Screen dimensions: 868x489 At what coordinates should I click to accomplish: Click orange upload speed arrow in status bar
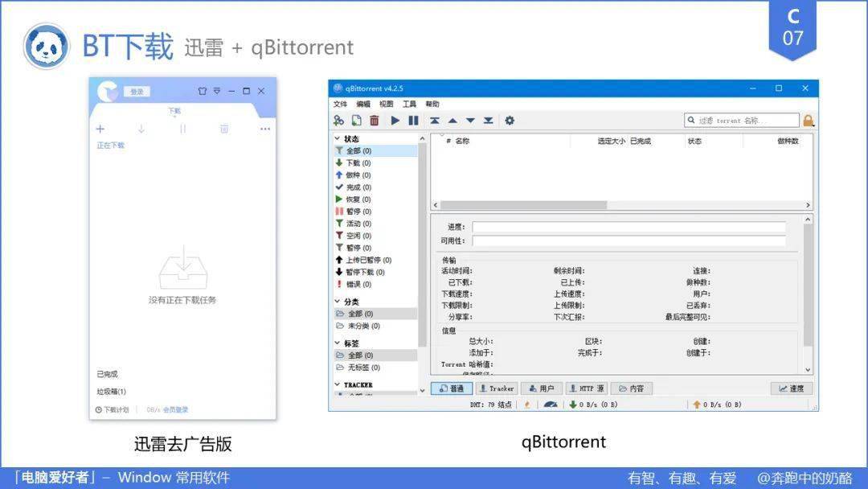coord(697,405)
